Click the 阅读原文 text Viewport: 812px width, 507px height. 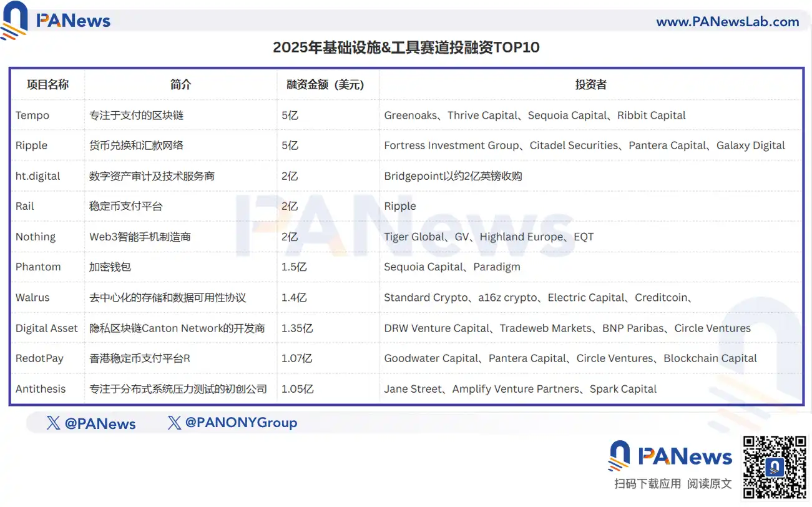(710, 484)
